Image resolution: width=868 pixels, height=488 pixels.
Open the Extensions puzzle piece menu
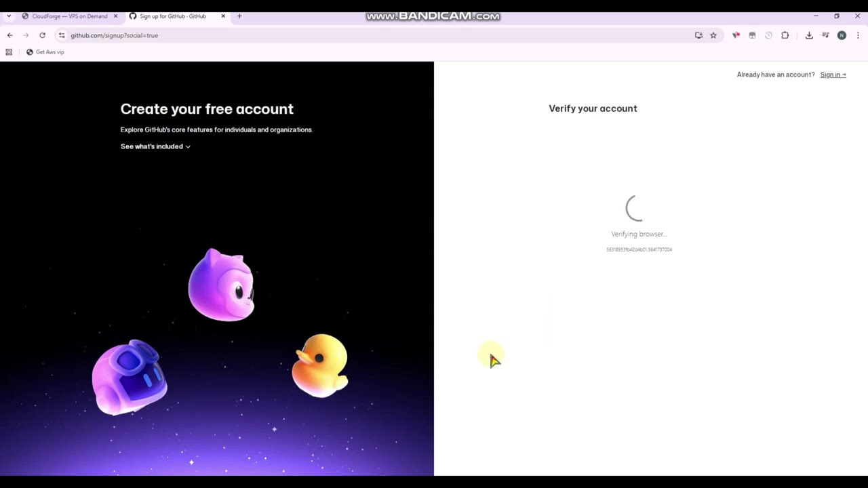pos(785,35)
